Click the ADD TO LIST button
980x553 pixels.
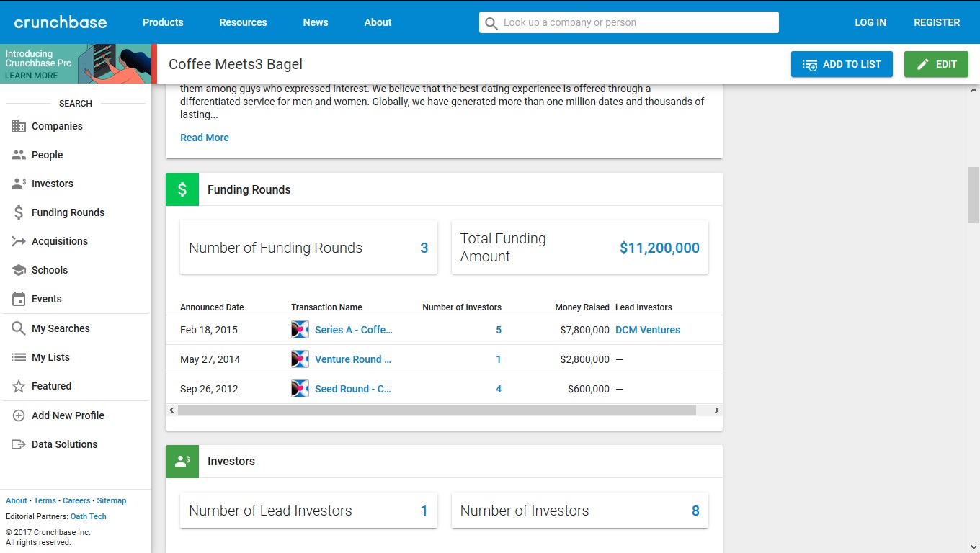coord(842,64)
